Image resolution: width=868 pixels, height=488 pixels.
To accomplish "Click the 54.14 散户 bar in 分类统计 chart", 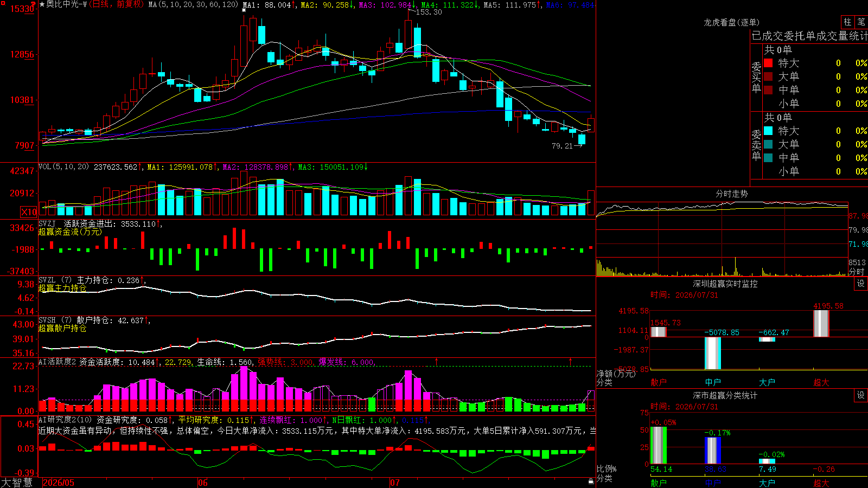I will (659, 445).
